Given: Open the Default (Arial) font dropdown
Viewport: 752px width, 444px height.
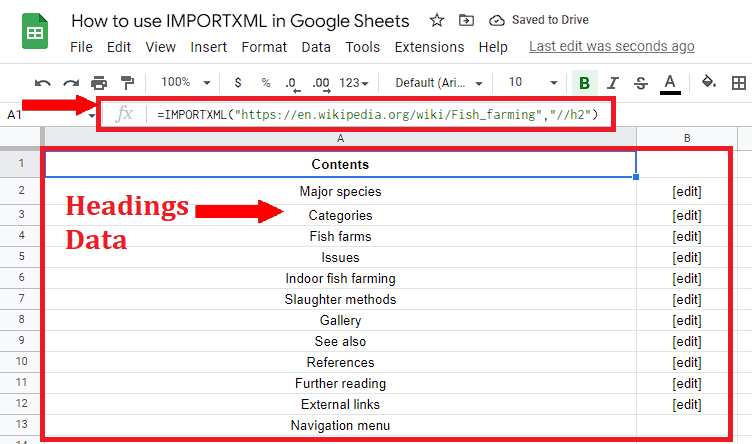Looking at the screenshot, I should pyautogui.click(x=438, y=83).
